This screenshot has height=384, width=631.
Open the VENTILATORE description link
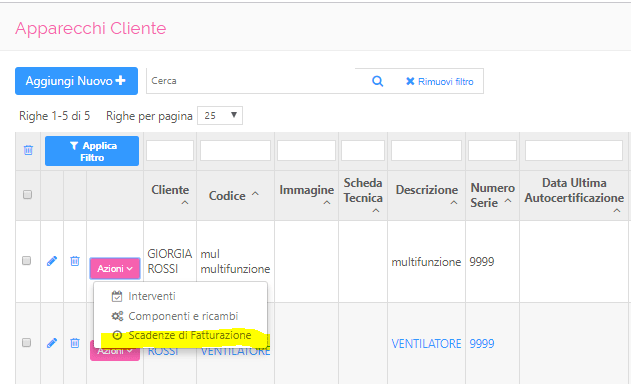pyautogui.click(x=426, y=344)
